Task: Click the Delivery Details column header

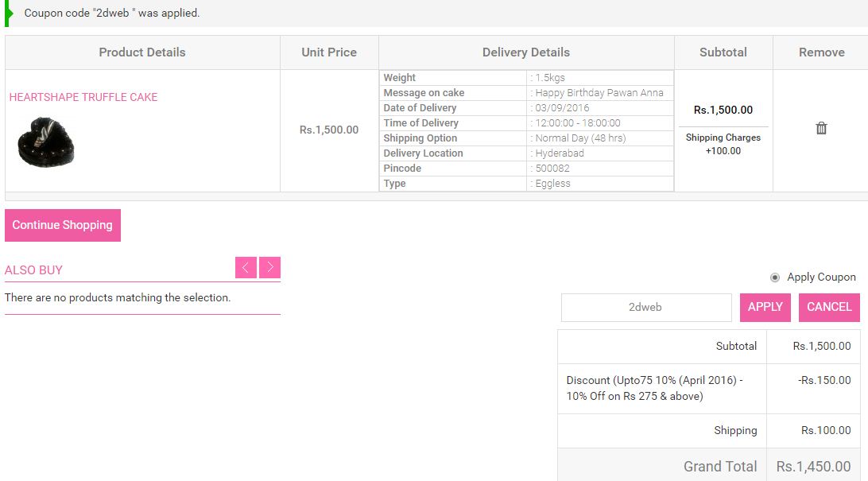Action: click(x=526, y=52)
